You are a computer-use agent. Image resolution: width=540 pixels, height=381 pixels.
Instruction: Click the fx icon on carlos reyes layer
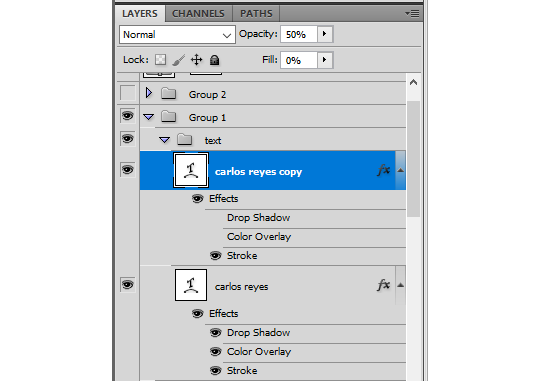coord(384,285)
